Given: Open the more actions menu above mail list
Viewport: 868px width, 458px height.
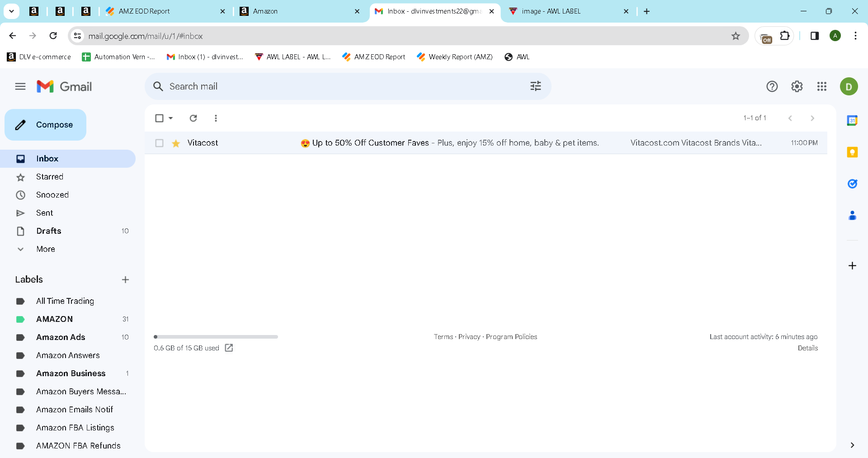Looking at the screenshot, I should (x=216, y=118).
